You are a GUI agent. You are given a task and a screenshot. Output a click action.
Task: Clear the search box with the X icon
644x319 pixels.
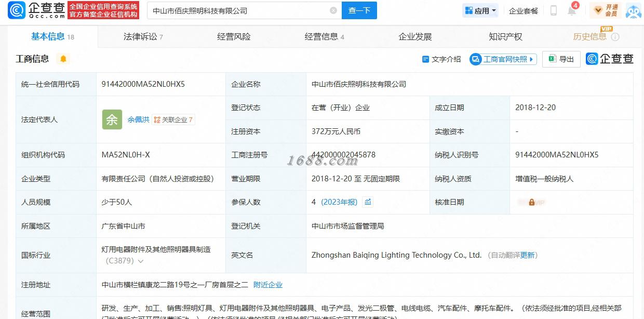coord(333,10)
